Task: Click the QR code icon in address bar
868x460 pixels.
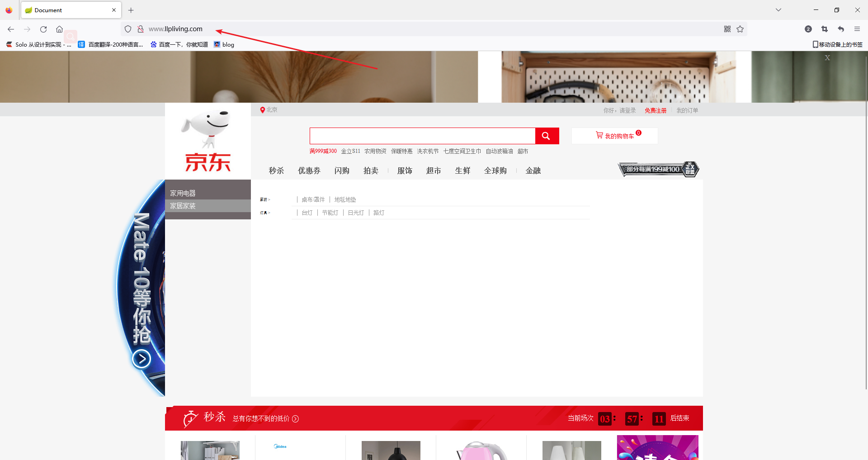Action: click(727, 29)
